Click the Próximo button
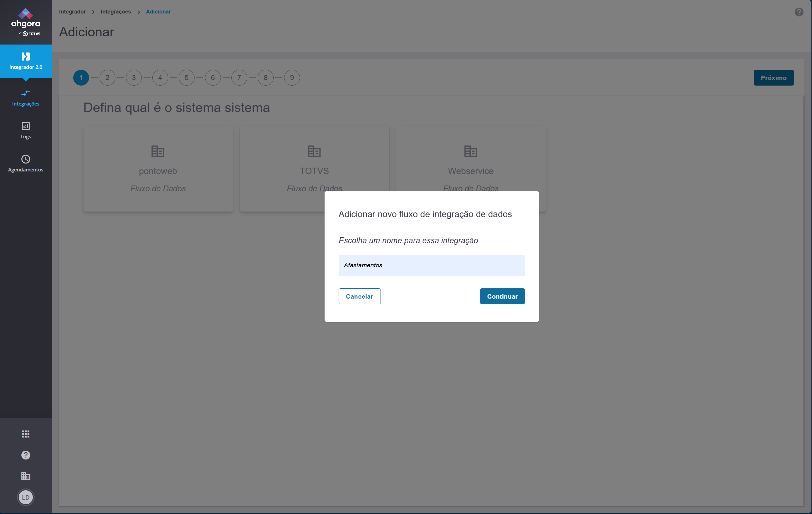812x514 pixels. [x=773, y=78]
